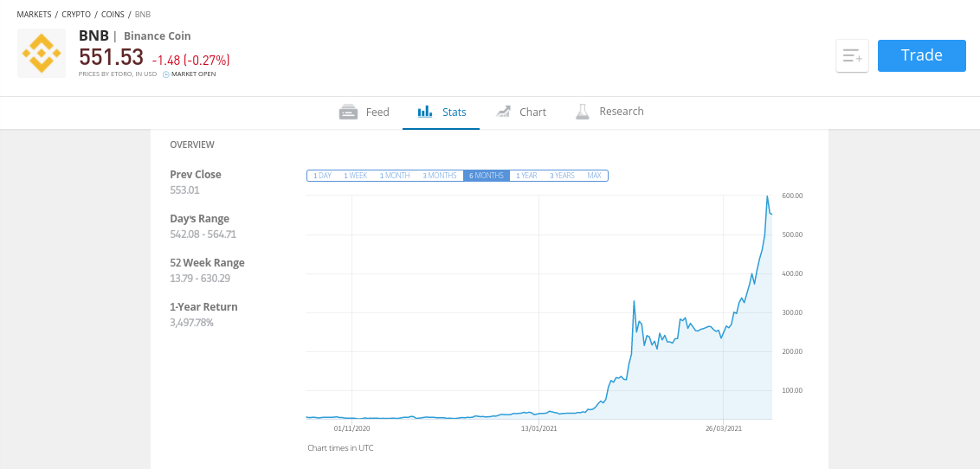The image size is (980, 469).
Task: Click the BNB price line chart area
Action: (539, 306)
